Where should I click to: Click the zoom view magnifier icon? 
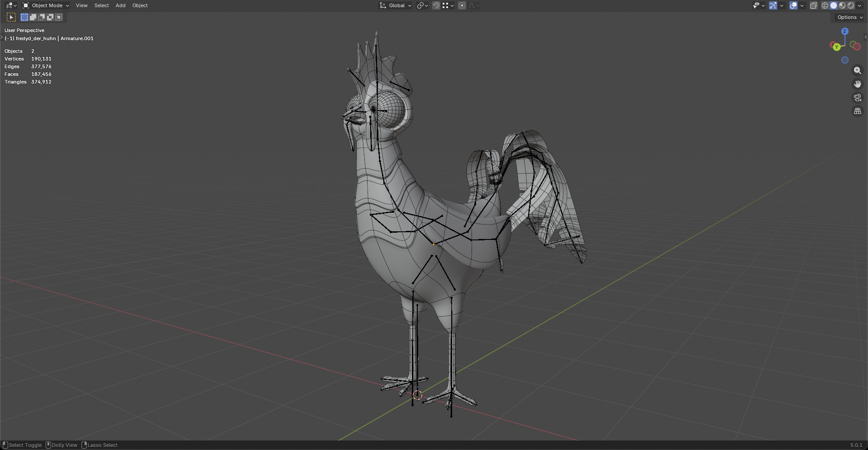(857, 70)
